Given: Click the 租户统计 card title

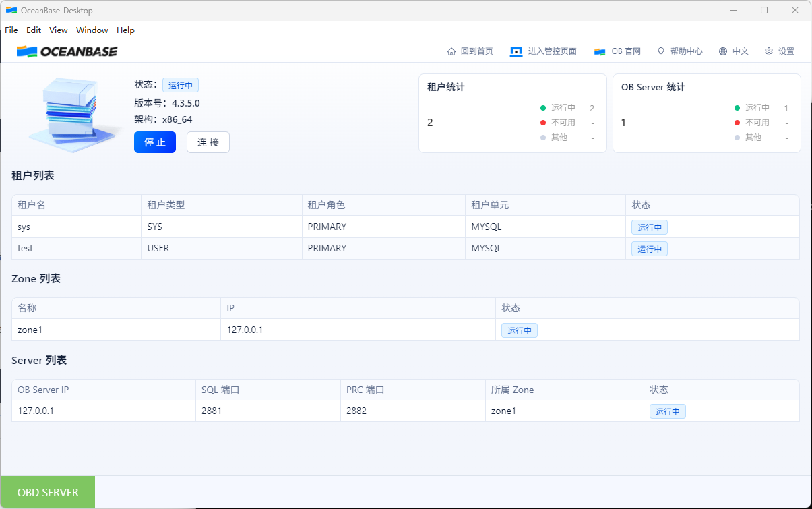Looking at the screenshot, I should pyautogui.click(x=446, y=87).
